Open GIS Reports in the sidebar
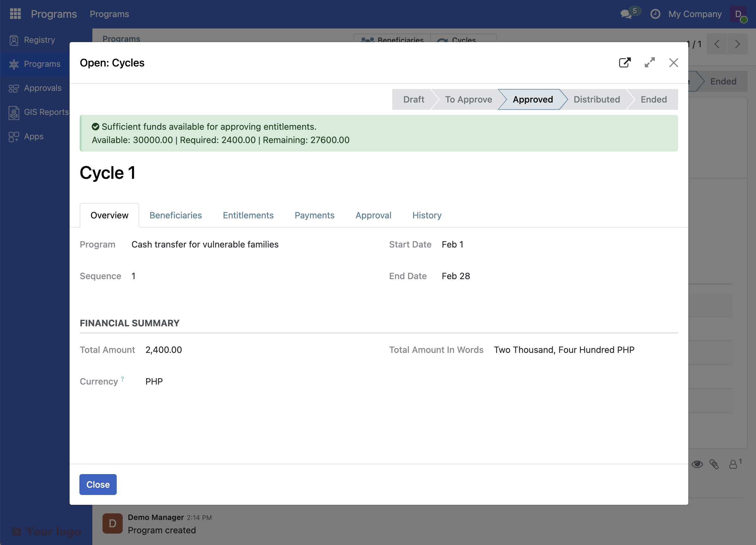 46,112
